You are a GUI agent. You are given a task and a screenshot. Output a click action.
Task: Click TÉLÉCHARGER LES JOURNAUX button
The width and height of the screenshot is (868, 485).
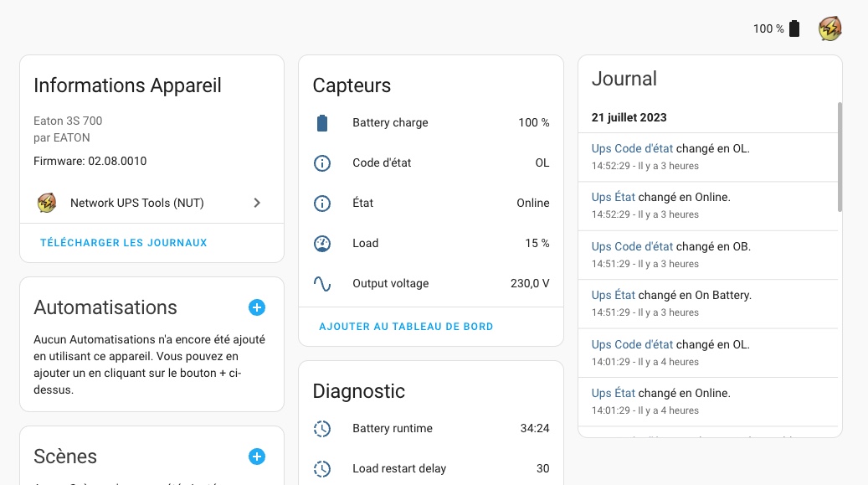[x=123, y=243]
